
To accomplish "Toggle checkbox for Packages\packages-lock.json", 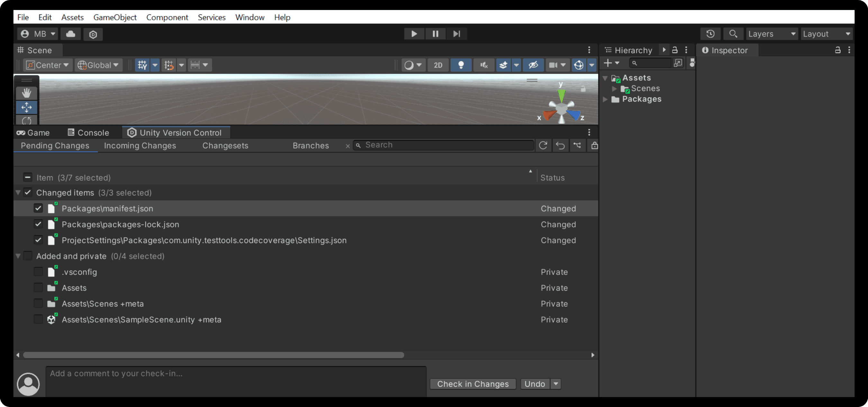I will click(x=38, y=224).
